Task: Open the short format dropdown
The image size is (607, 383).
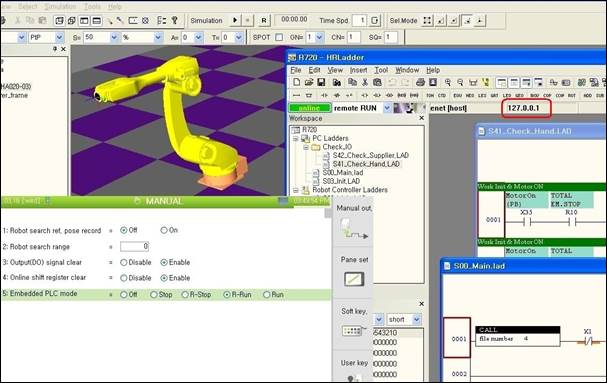Action: (x=417, y=319)
